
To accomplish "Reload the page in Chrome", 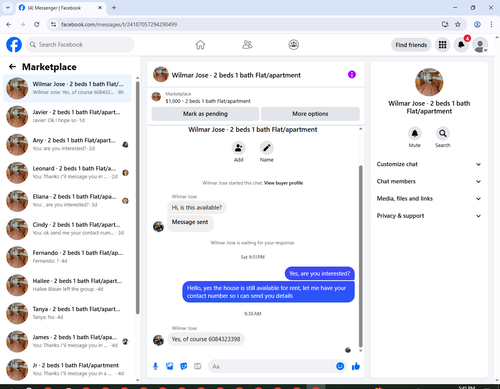I will coord(37,24).
